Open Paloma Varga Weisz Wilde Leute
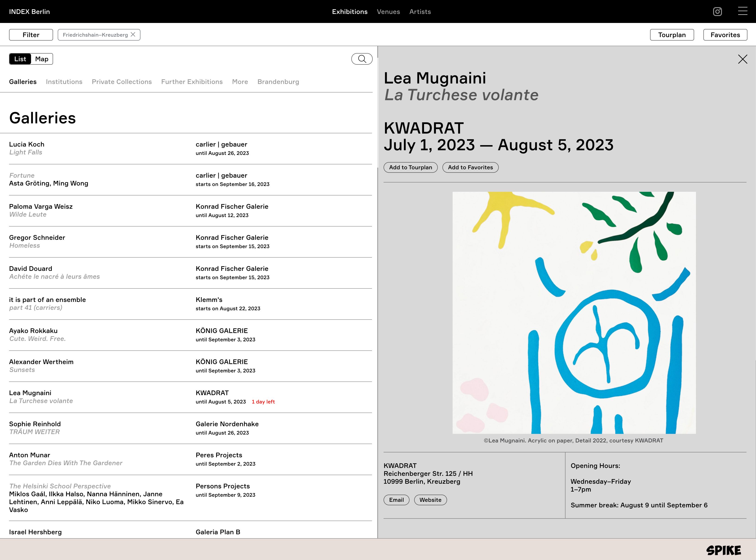 190,211
